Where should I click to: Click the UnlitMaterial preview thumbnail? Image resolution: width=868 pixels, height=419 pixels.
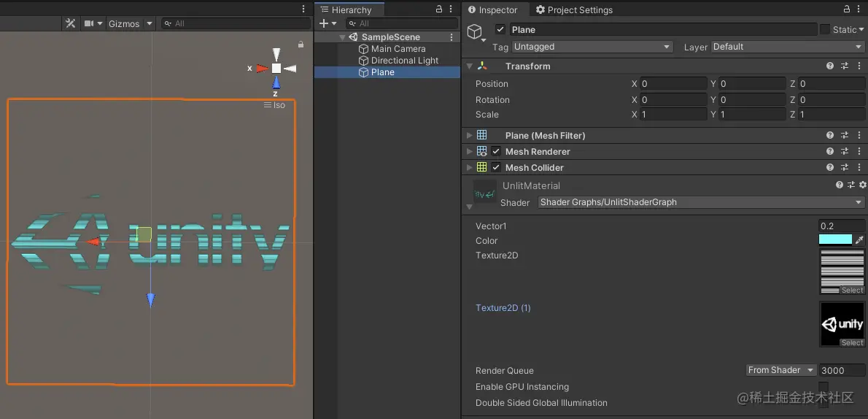(485, 191)
